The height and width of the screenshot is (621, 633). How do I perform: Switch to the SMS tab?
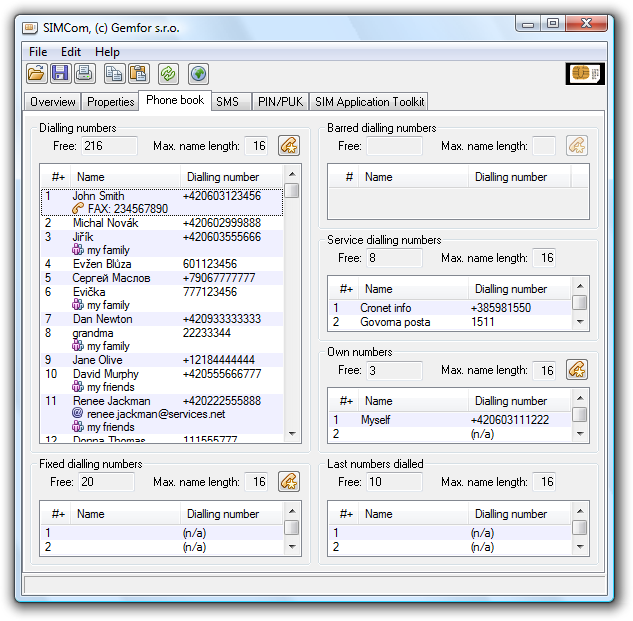click(227, 102)
